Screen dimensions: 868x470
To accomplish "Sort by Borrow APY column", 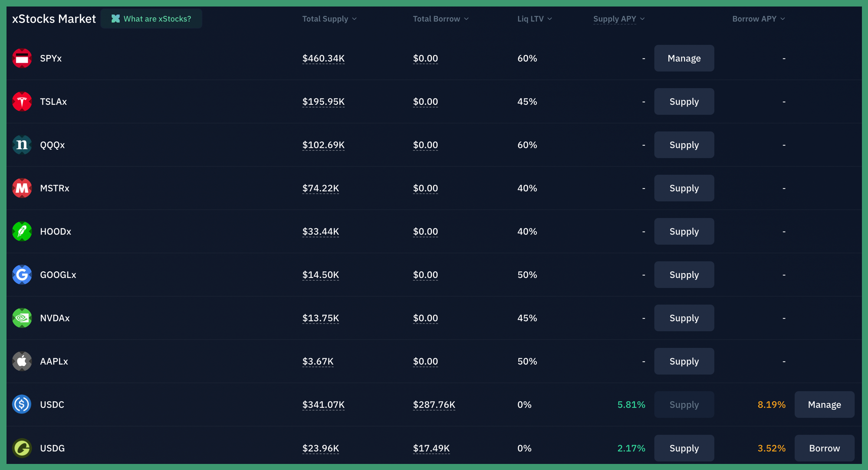I will 758,19.
